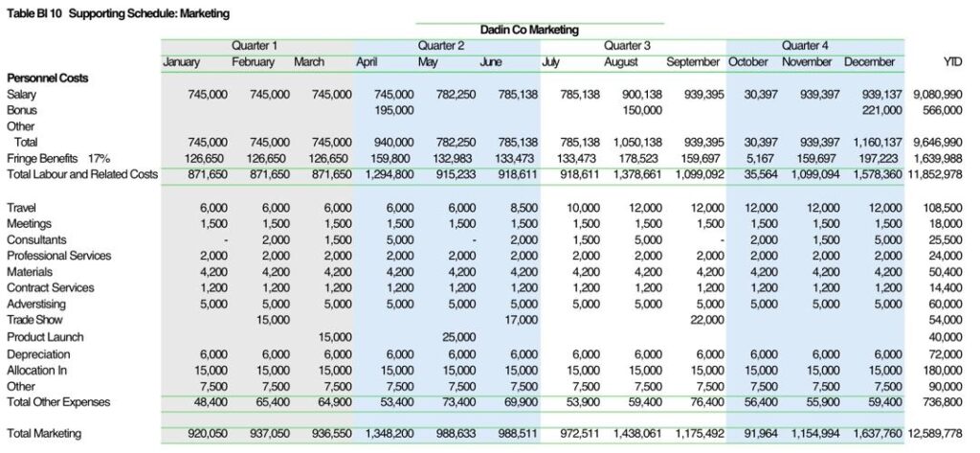Click the '17%' fringe rate value

[x=99, y=158]
